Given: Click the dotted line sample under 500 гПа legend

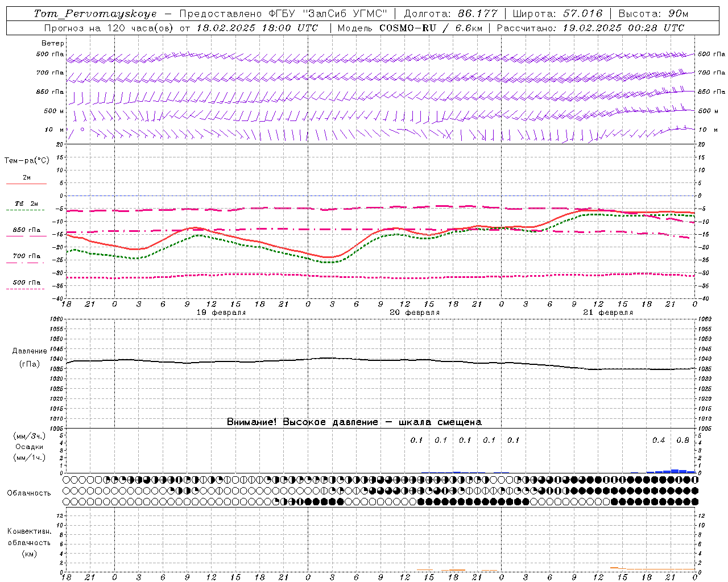Looking at the screenshot, I should pos(26,289).
